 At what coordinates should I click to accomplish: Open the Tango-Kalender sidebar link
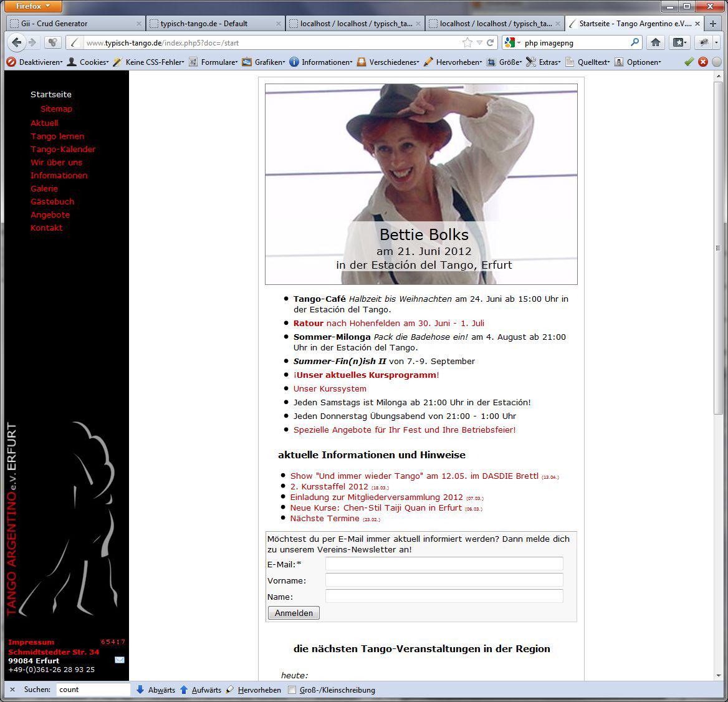point(63,149)
